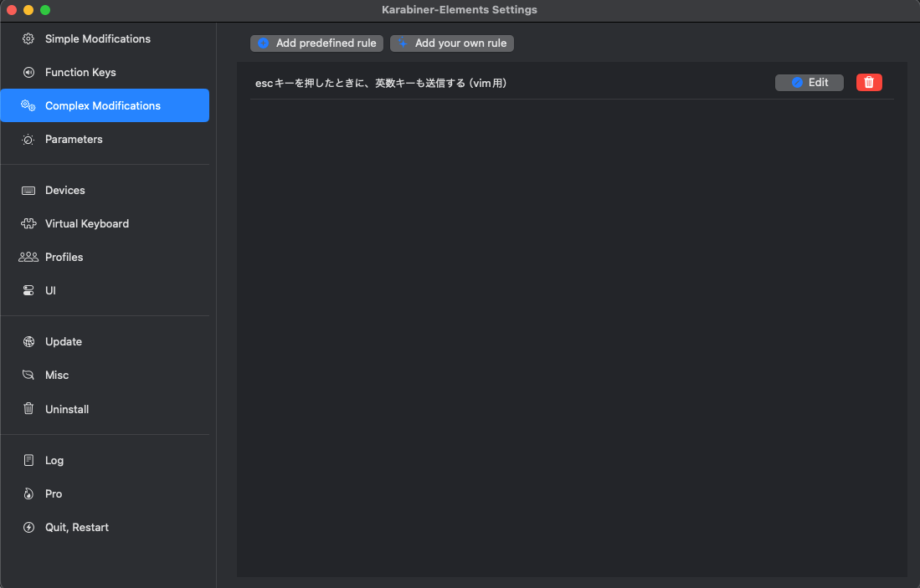Open the UI section icon
This screenshot has width=920, height=588.
(27, 290)
